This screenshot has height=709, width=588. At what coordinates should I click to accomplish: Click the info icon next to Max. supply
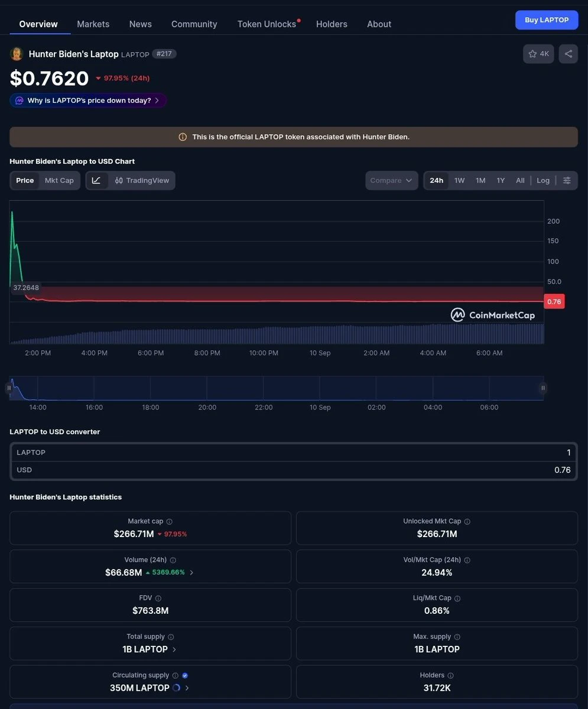click(457, 637)
